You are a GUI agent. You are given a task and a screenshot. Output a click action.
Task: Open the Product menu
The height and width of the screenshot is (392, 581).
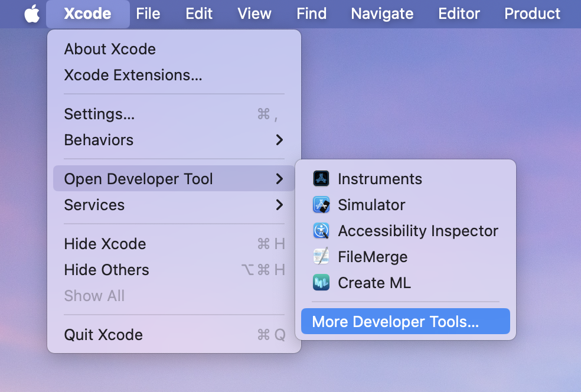point(532,14)
